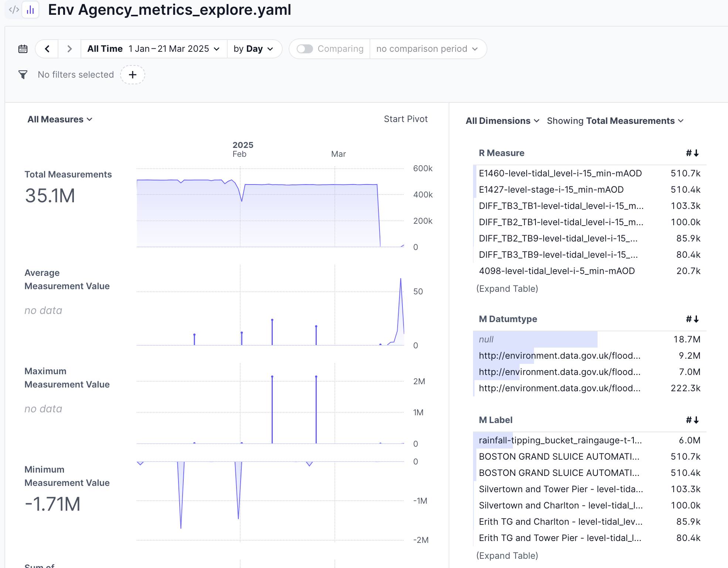This screenshot has width=728, height=568.
Task: Open the by Day granularity dropdown
Action: [254, 49]
